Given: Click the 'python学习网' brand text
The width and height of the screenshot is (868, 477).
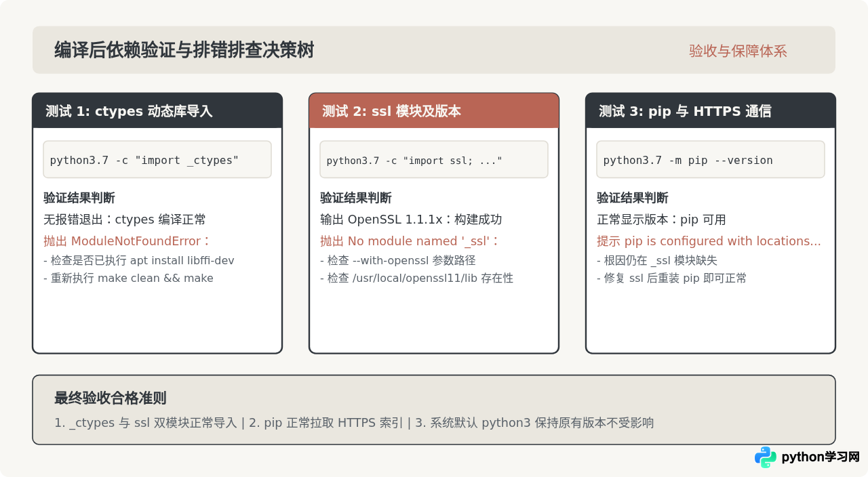Looking at the screenshot, I should 821,457.
